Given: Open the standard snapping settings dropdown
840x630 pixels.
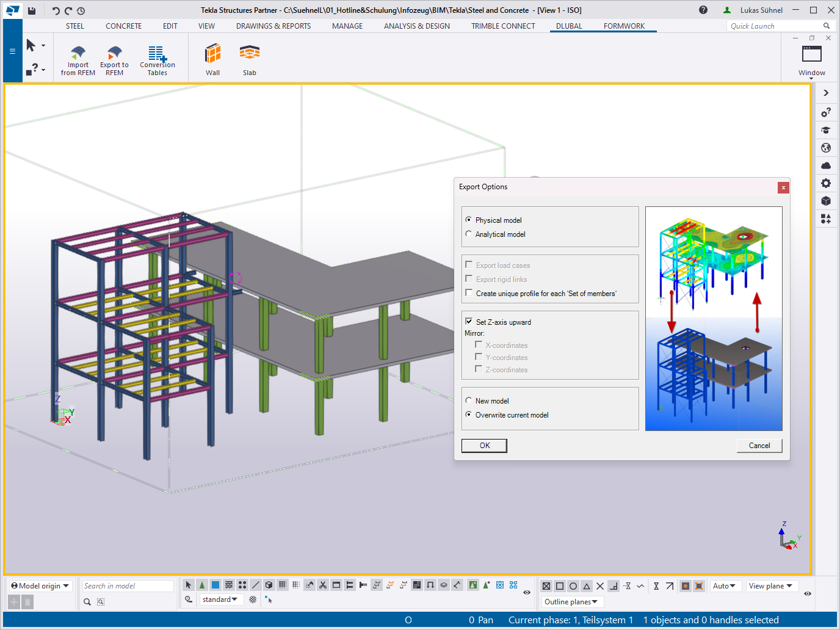Looking at the screenshot, I should 221,599.
